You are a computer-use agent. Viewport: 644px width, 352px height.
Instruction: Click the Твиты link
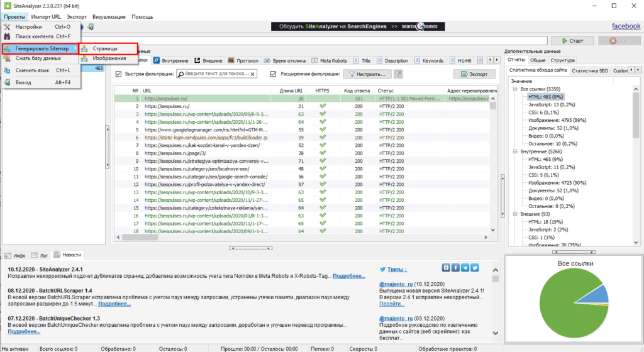(x=397, y=270)
